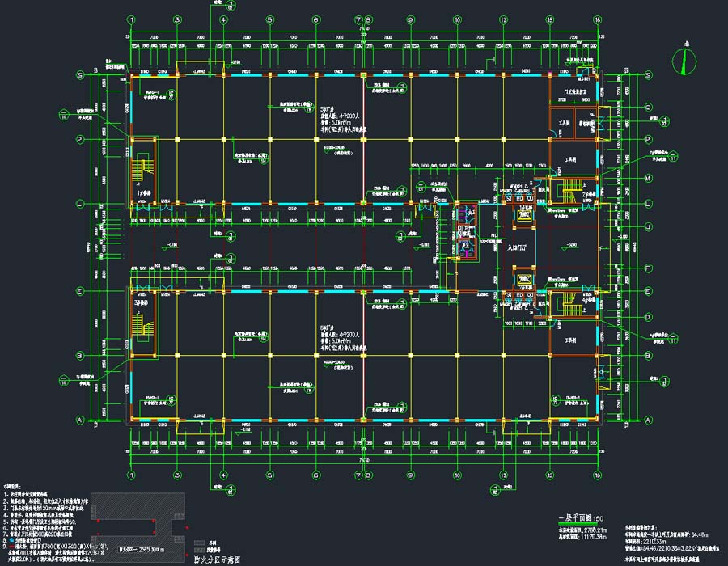The image size is (728, 566).
Task: Click the left-side axis bubble S
Action: (80, 75)
